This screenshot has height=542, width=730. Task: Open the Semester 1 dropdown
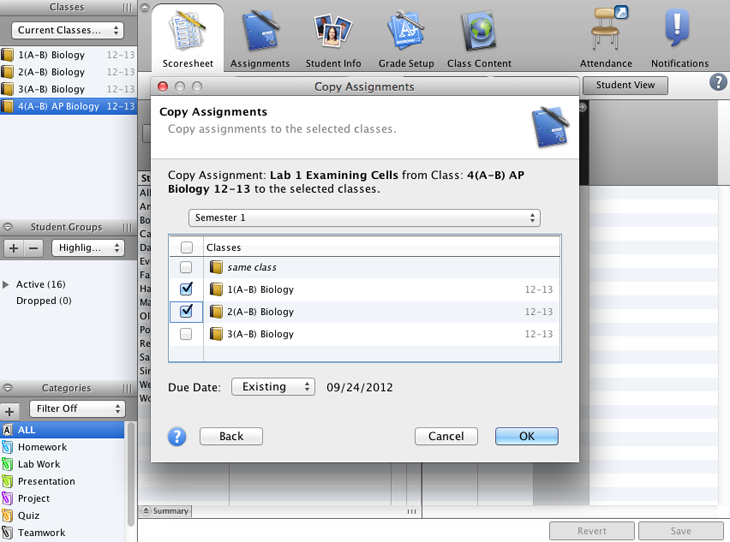pyautogui.click(x=364, y=218)
